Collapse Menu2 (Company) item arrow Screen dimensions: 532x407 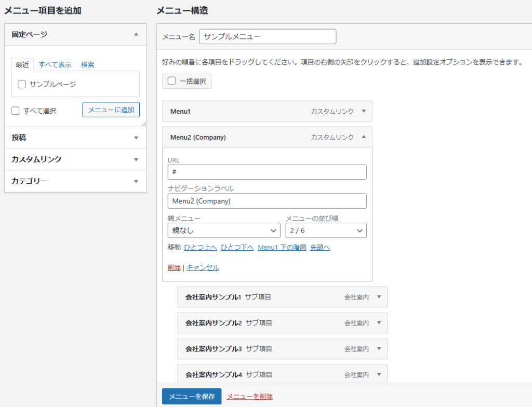click(x=364, y=137)
